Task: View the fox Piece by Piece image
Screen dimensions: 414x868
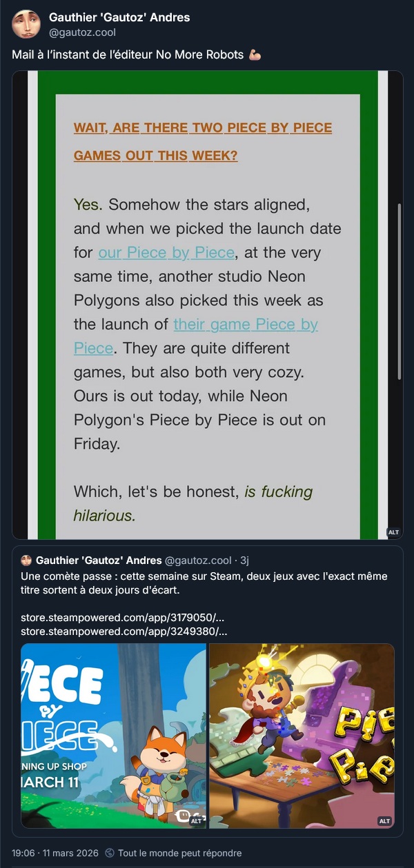Action: click(113, 735)
